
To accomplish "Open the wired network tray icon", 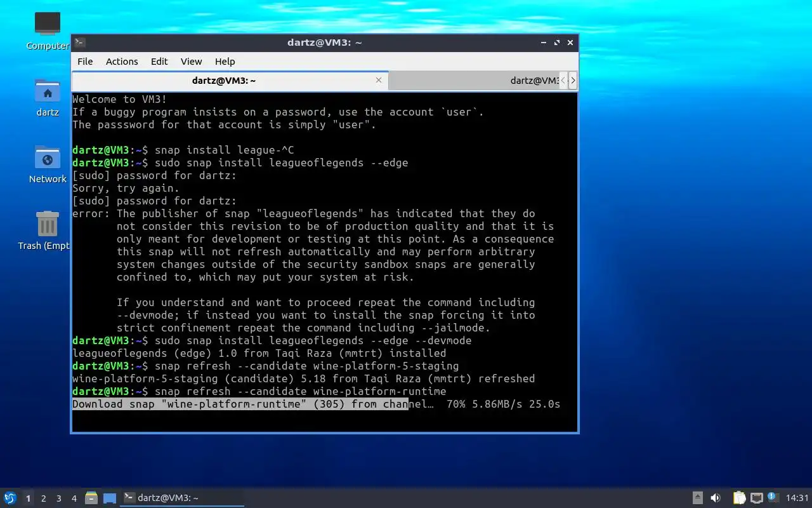I will (x=756, y=498).
